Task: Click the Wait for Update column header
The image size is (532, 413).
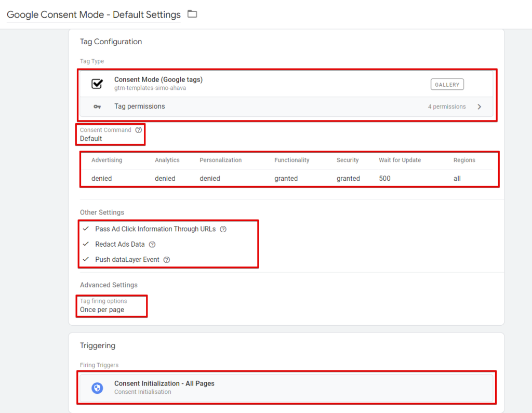Action: (400, 160)
